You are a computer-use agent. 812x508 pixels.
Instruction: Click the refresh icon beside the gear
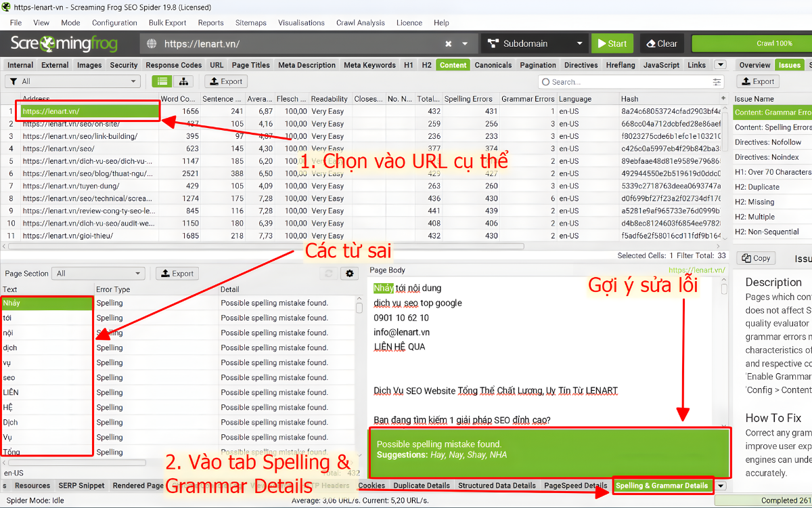(330, 274)
